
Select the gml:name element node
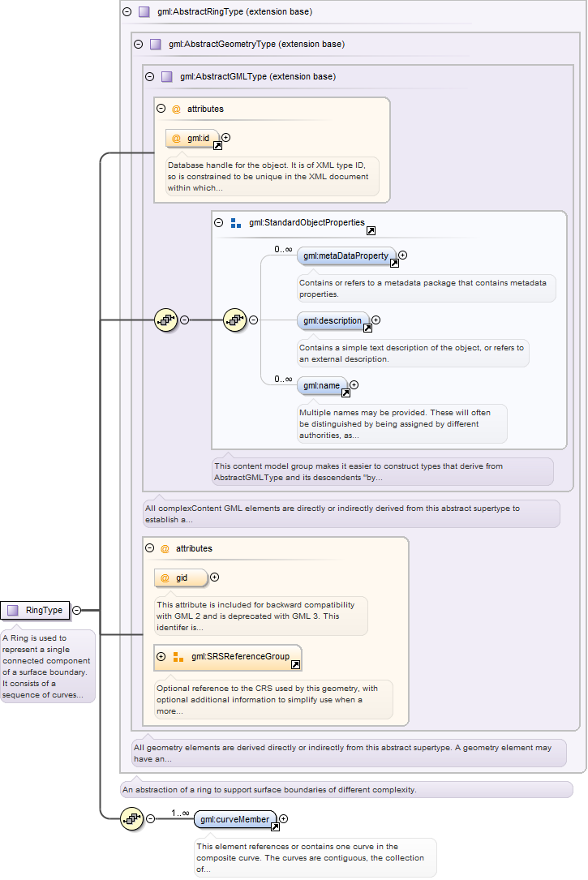pyautogui.click(x=323, y=385)
